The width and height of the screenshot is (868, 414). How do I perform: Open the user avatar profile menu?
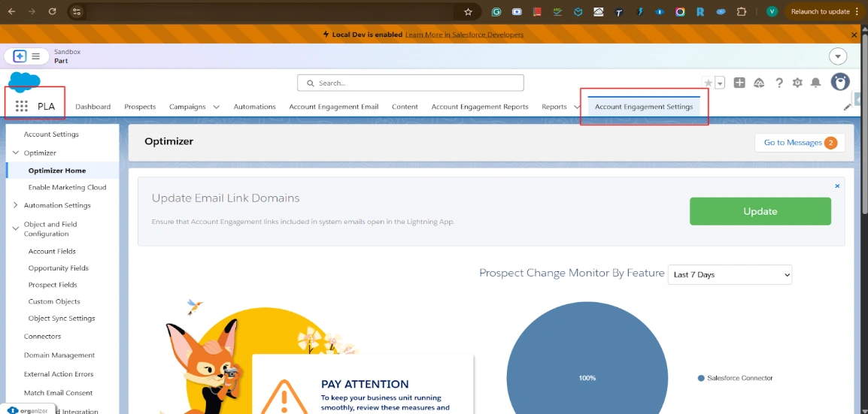click(x=840, y=83)
